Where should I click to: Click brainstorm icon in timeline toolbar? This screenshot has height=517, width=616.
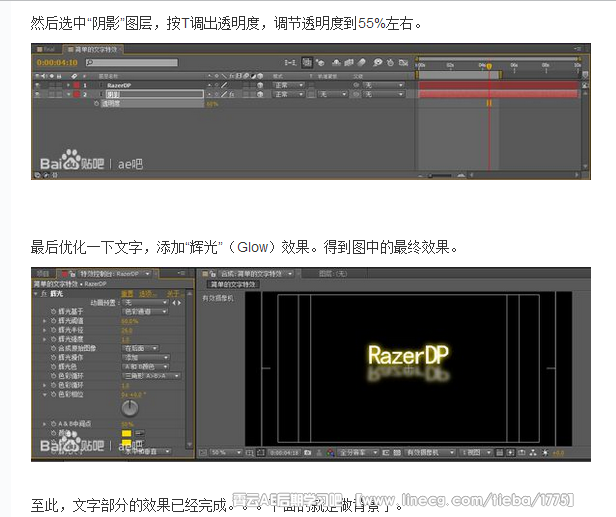pyautogui.click(x=378, y=62)
